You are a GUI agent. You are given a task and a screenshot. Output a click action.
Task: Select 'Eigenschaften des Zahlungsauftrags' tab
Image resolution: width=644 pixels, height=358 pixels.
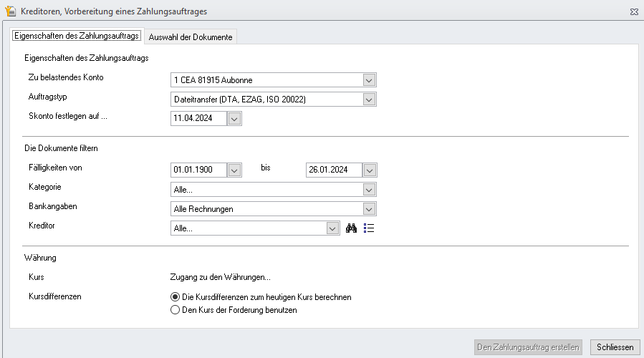(77, 36)
